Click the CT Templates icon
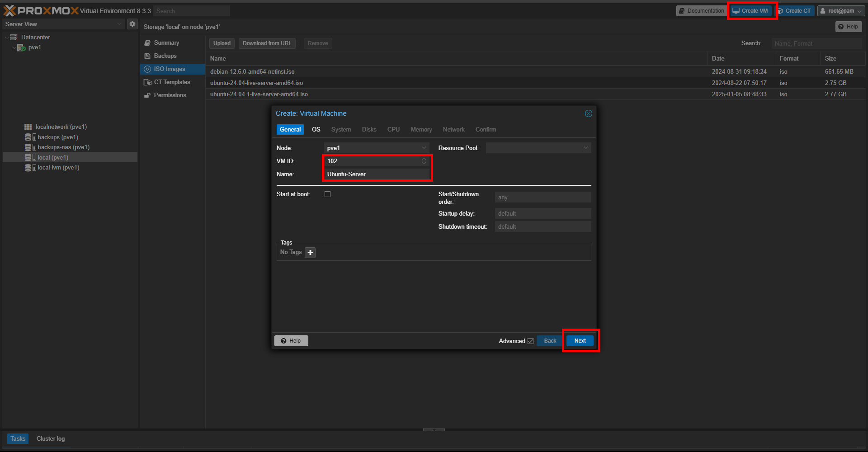Image resolution: width=868 pixels, height=452 pixels. click(147, 82)
